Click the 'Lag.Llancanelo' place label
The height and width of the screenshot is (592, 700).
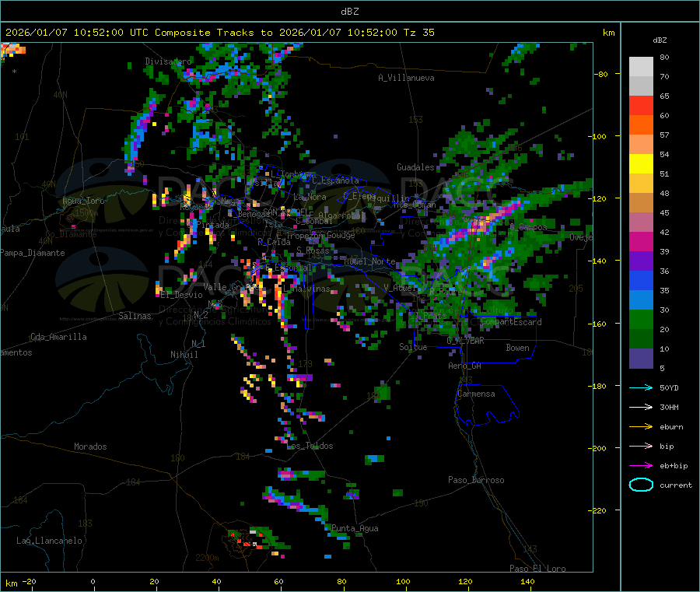tap(49, 541)
